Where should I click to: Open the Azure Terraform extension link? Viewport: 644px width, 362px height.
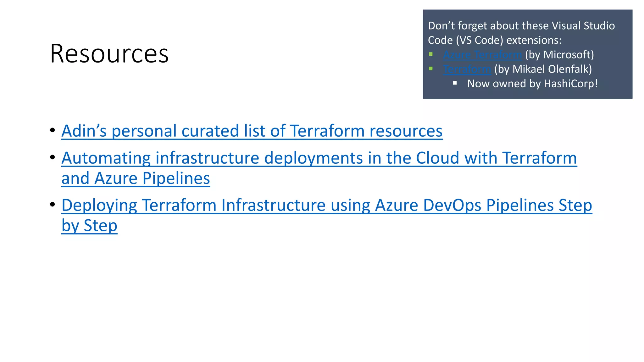coord(482,55)
